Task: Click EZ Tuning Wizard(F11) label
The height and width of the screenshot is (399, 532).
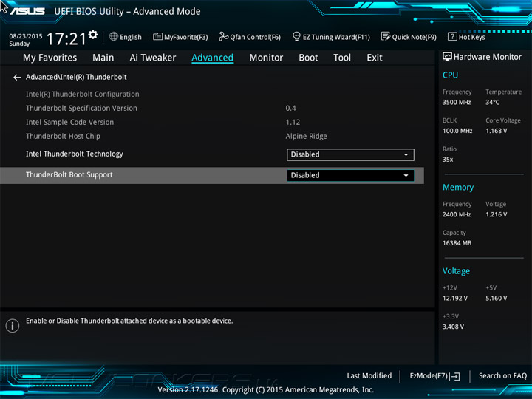Action: coord(336,37)
